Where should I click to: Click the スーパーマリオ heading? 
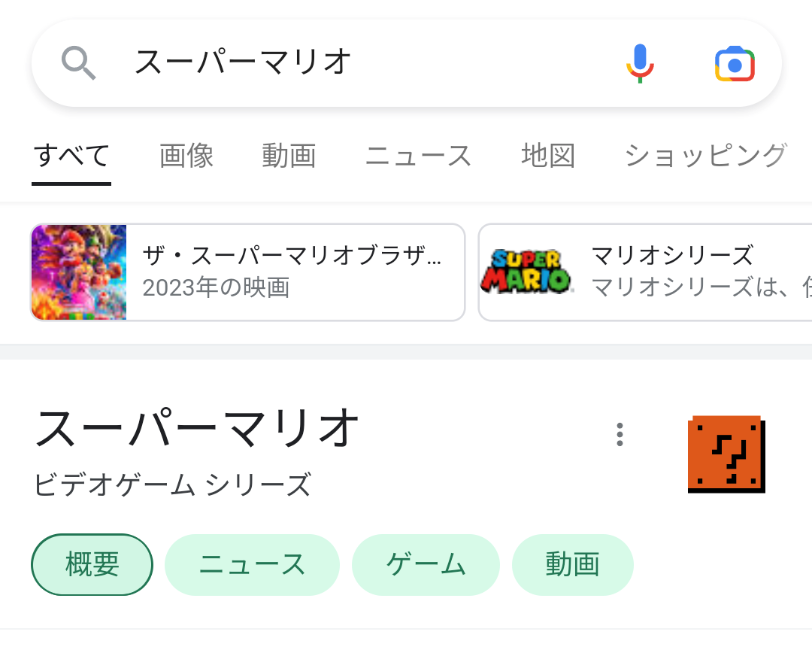click(195, 425)
